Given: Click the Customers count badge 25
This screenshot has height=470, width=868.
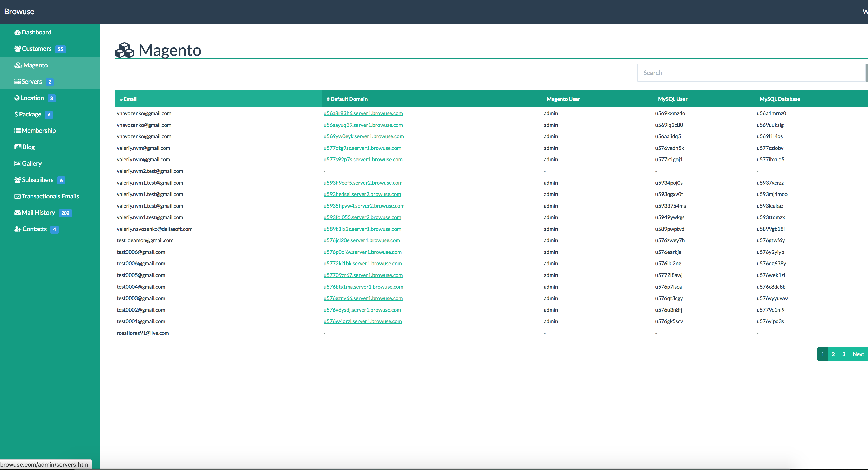Looking at the screenshot, I should pos(60,49).
